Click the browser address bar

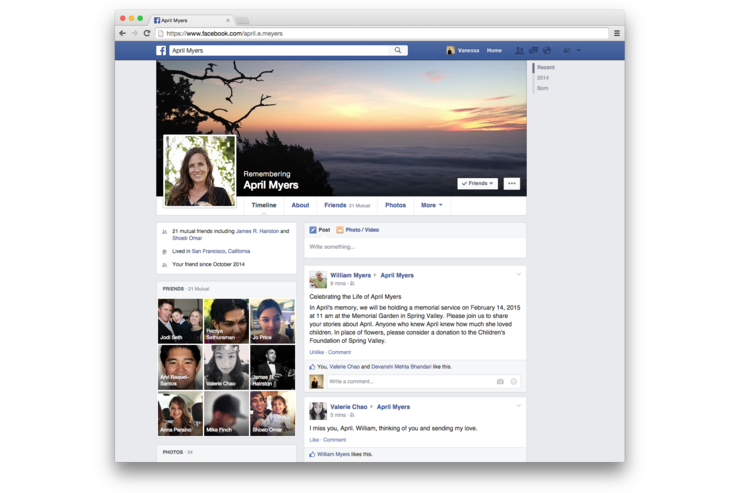click(x=382, y=33)
